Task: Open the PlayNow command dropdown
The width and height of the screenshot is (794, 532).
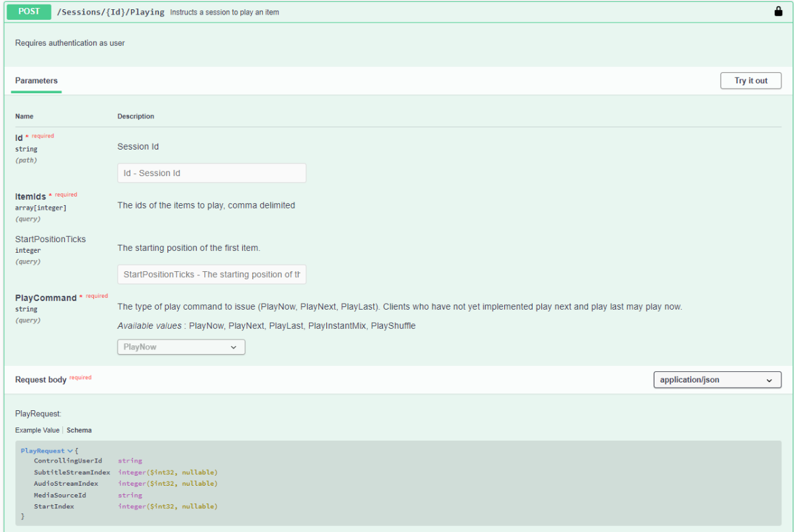Action: [x=181, y=347]
